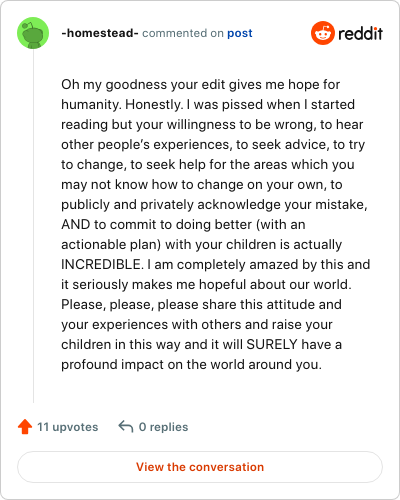Click the opening "Oh my goodness" line
400x500 pixels.
pos(200,85)
